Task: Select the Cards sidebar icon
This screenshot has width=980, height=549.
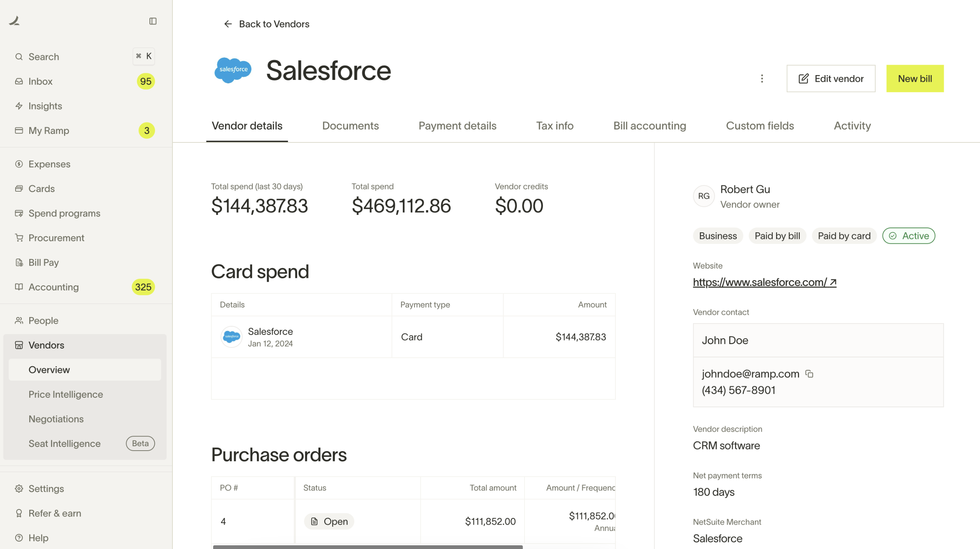Action: [x=19, y=189]
